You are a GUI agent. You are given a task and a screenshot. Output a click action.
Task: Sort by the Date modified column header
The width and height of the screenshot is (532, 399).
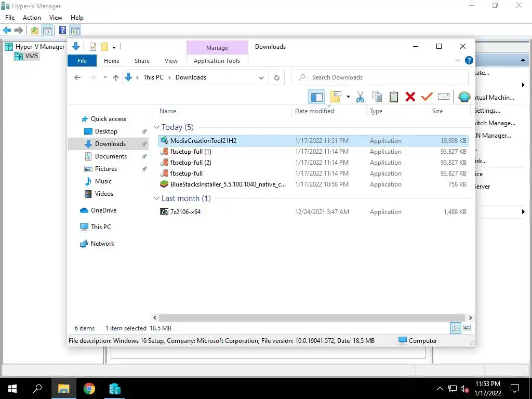314,111
